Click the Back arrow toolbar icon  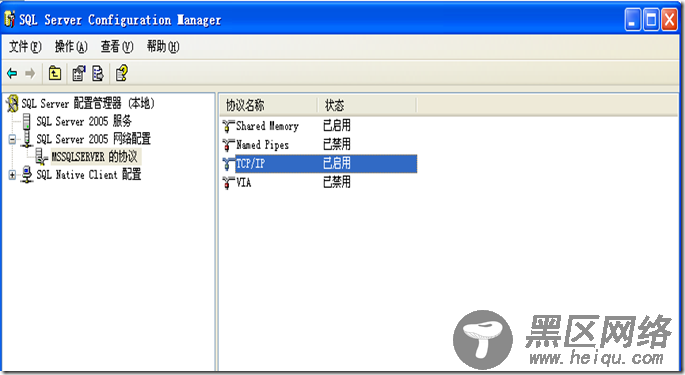12,73
